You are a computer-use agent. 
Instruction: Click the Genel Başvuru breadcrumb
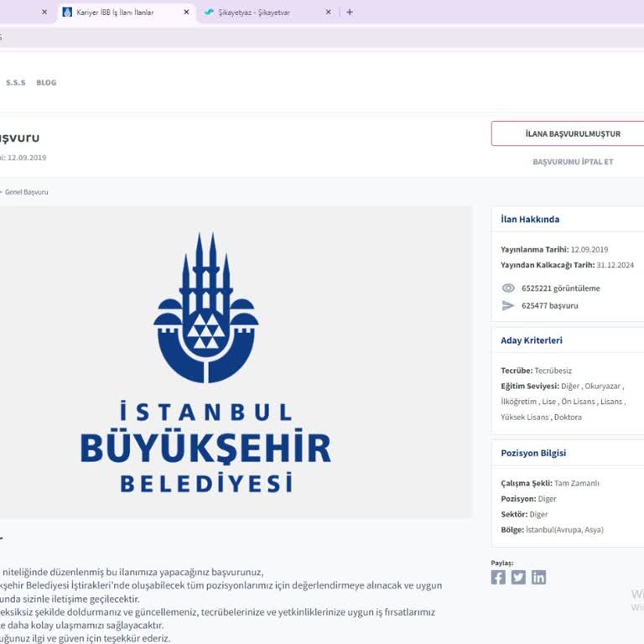(26, 192)
